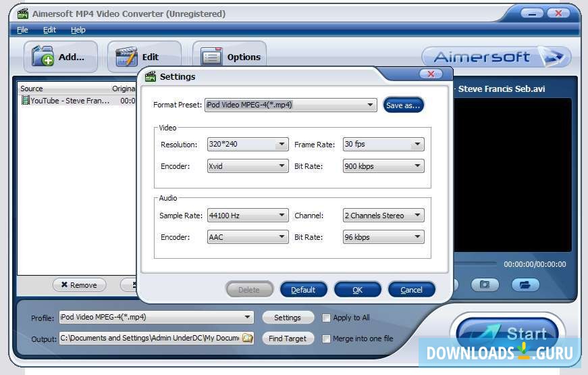Viewport: 588px width, 375px height.
Task: Click the greyed Delete button
Action: [x=249, y=289]
